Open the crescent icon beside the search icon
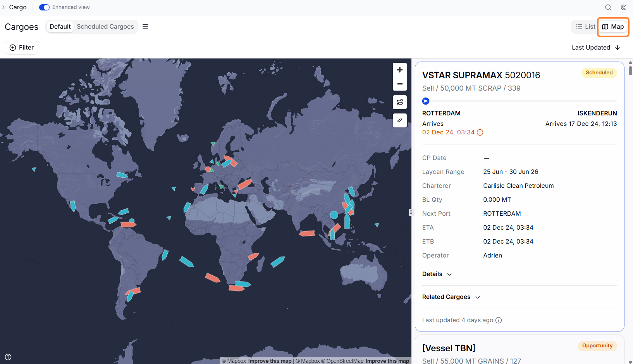633x364 pixels. point(623,7)
